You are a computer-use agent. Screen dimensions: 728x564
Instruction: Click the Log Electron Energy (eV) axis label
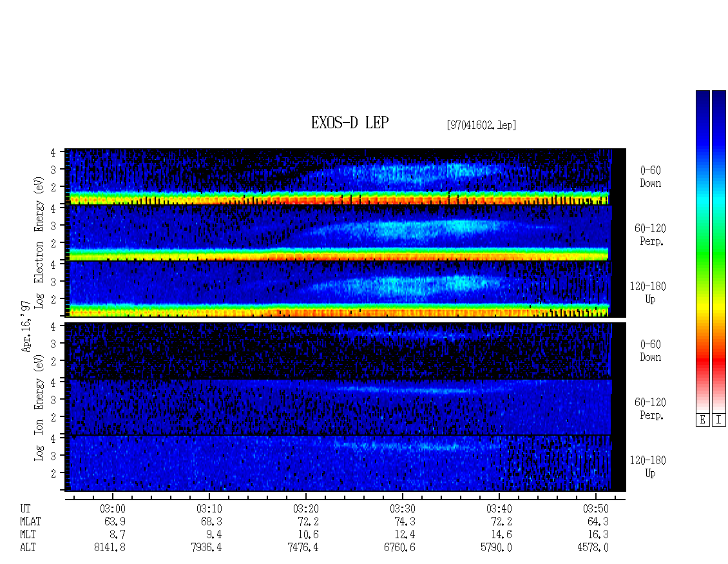[39, 242]
